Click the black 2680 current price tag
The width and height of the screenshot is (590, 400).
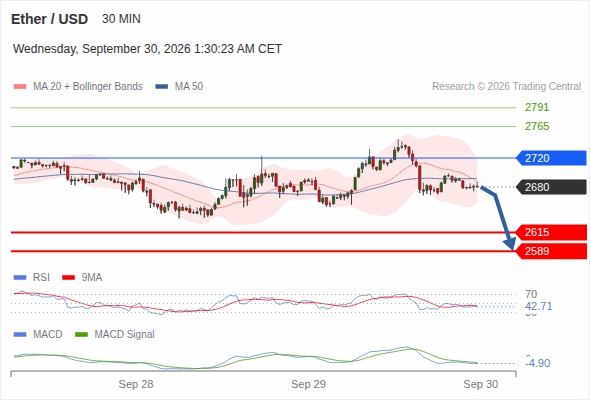point(551,187)
